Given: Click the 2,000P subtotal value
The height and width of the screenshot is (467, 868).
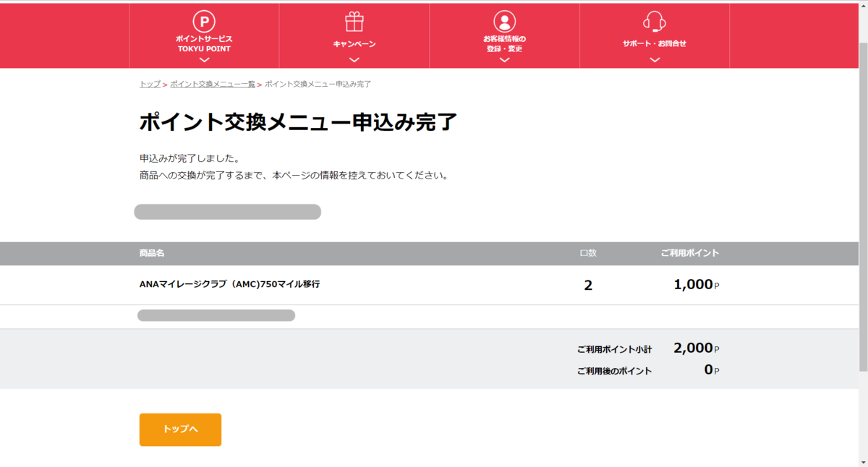Looking at the screenshot, I should coord(697,348).
